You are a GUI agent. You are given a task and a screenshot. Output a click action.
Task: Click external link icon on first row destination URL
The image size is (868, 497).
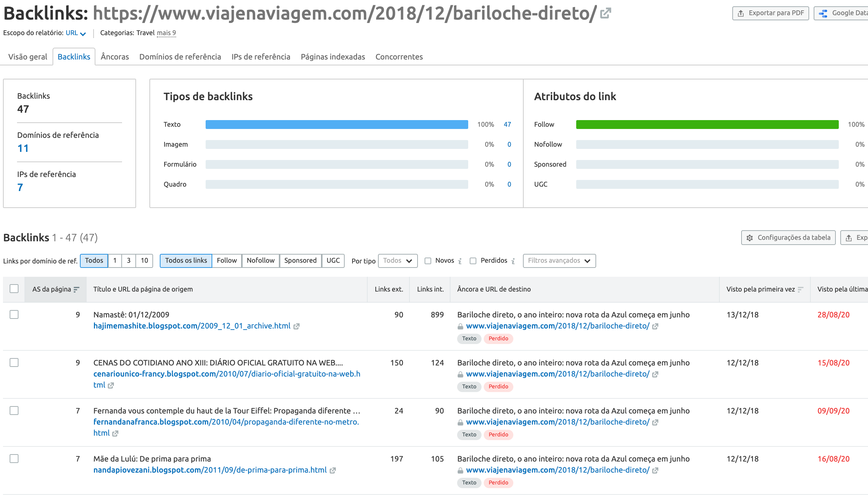655,326
